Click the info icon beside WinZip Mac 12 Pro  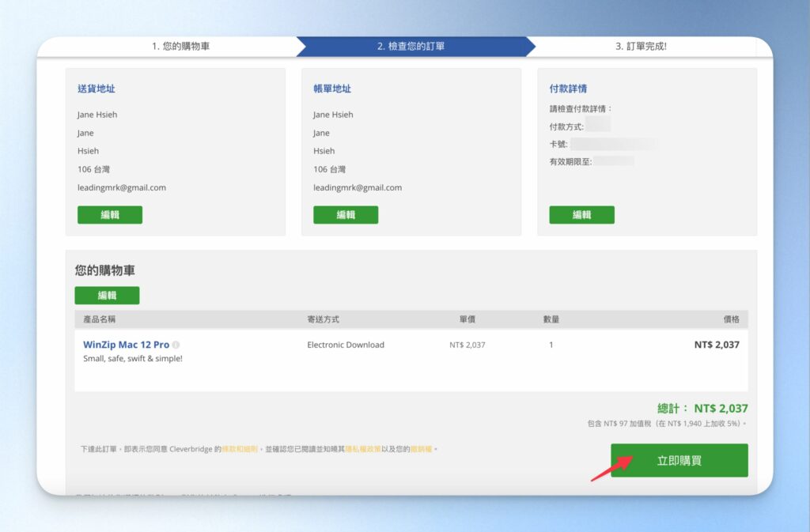[176, 345]
